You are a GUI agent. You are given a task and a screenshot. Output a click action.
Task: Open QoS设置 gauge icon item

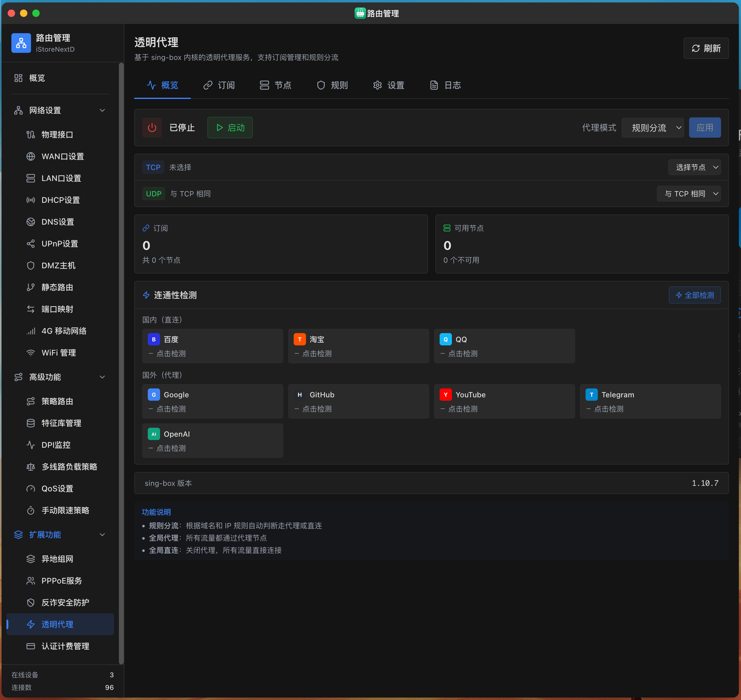point(31,489)
